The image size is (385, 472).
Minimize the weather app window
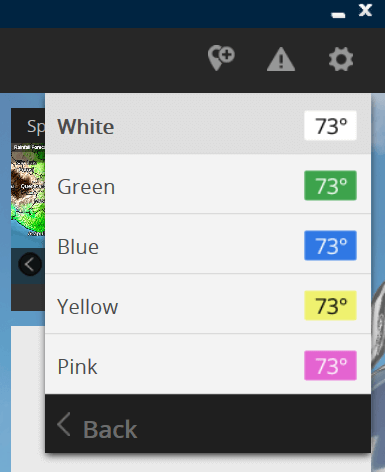point(338,15)
